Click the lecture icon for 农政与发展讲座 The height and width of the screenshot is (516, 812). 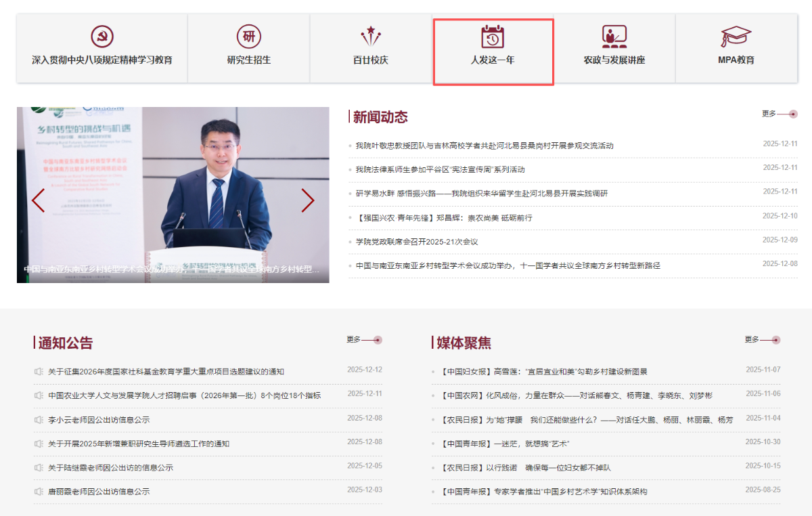point(614,37)
